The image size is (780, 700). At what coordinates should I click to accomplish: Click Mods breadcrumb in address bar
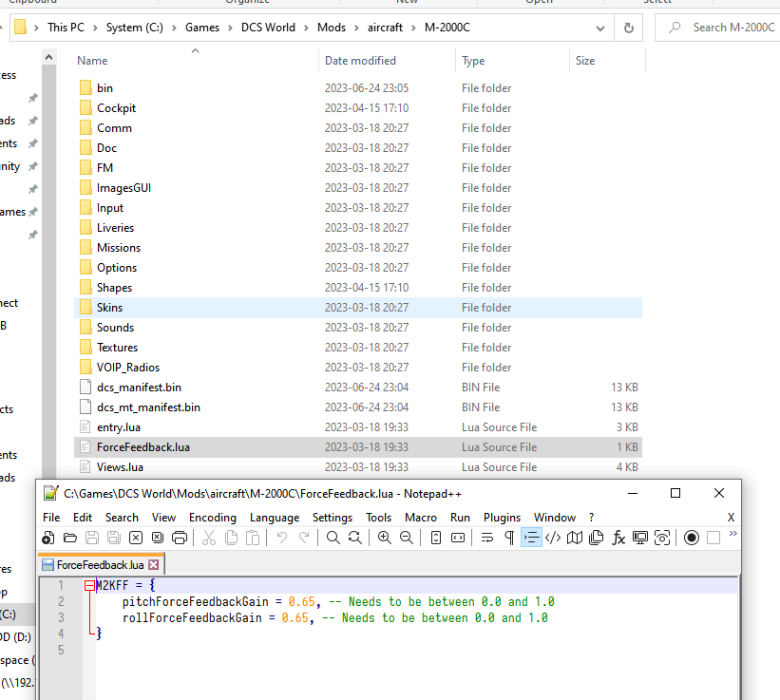(332, 28)
